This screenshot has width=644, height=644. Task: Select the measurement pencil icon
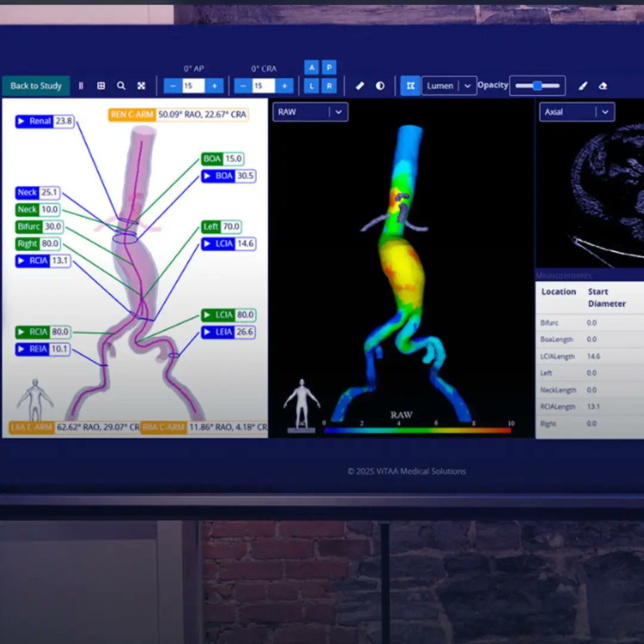click(360, 86)
